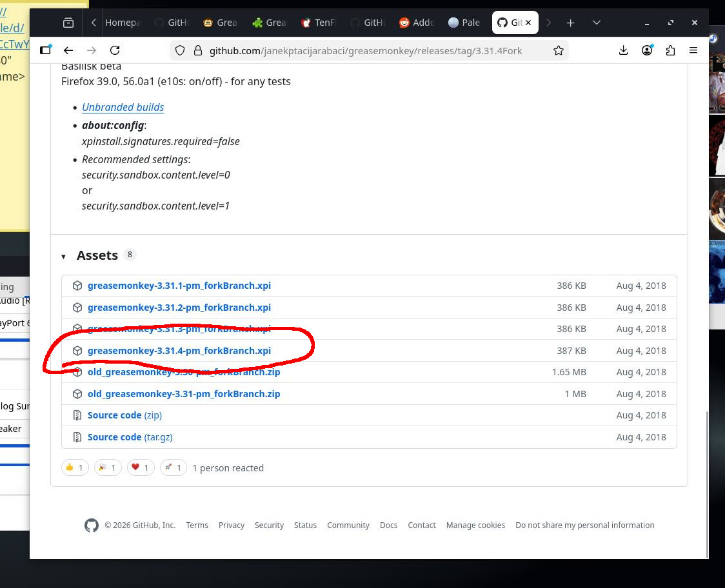Screen dimensions: 725x588
Task: Download greasemonkey-3.31.4-pm_forkBranch.xpi
Action: click(x=179, y=351)
